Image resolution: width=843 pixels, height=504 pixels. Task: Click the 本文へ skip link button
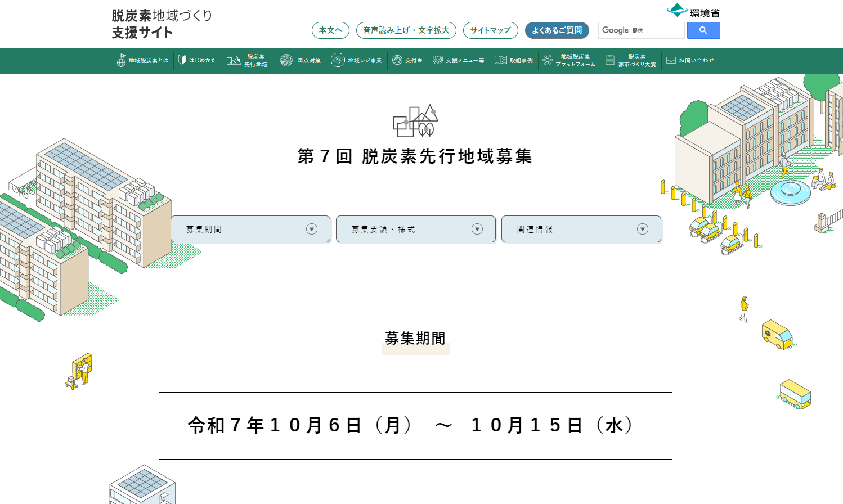coord(330,30)
